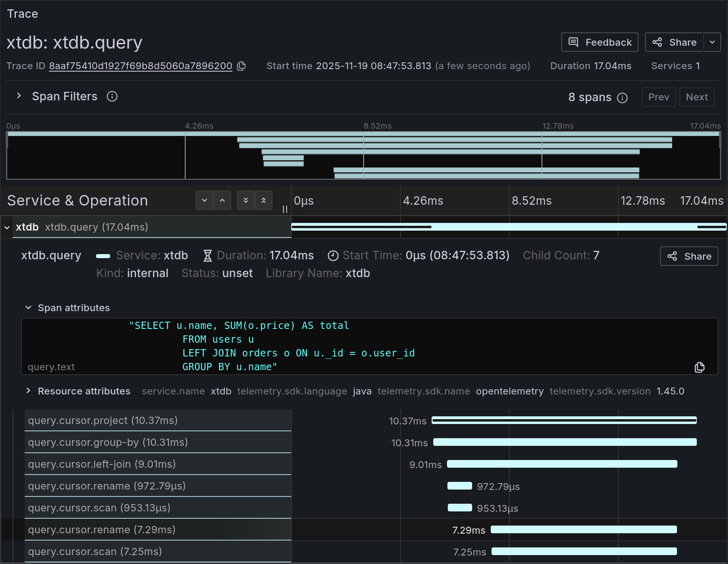Click the info icon next to 8 spans
Screen dimensions: 728x564
pyautogui.click(x=622, y=98)
